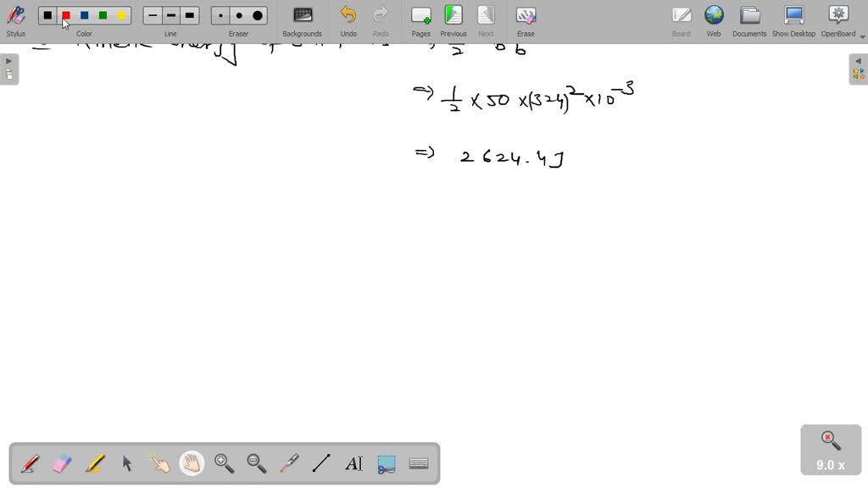The image size is (868, 488).
Task: Pick the red color swatch
Action: (64, 14)
